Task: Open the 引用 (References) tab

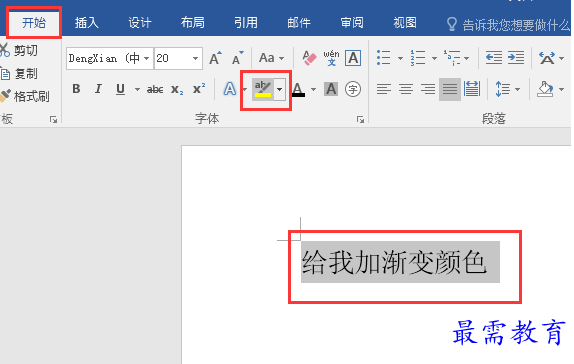Action: click(x=246, y=23)
